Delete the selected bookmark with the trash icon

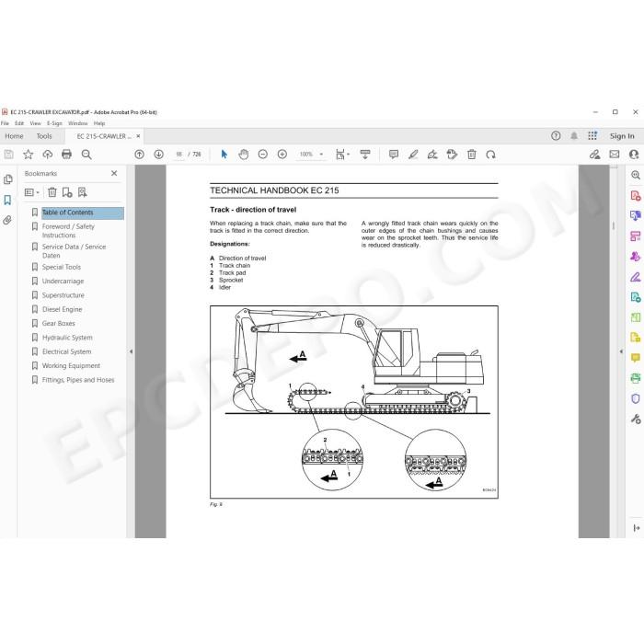(x=52, y=192)
